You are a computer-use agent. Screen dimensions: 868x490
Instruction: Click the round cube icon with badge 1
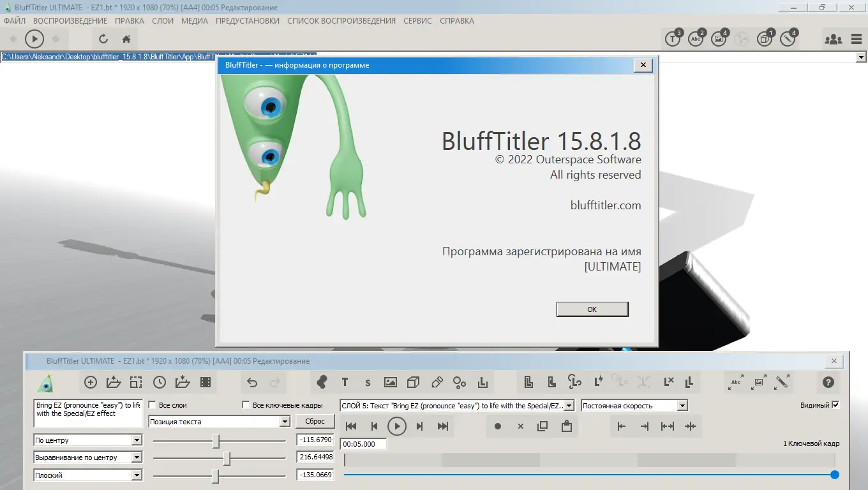(x=765, y=38)
